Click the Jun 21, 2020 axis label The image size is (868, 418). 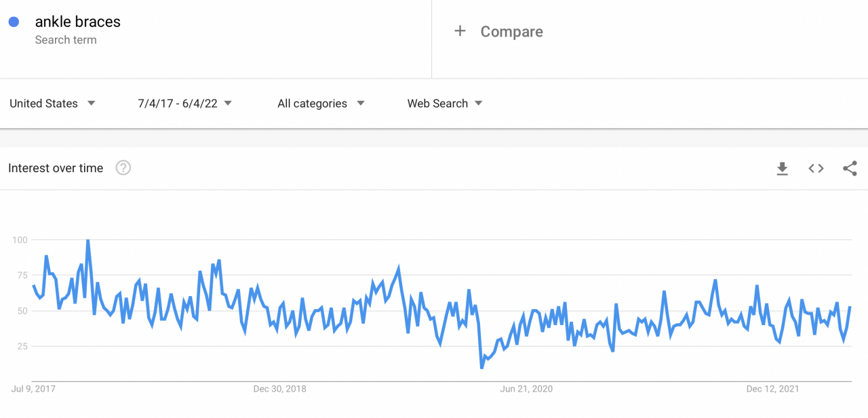[x=527, y=388]
